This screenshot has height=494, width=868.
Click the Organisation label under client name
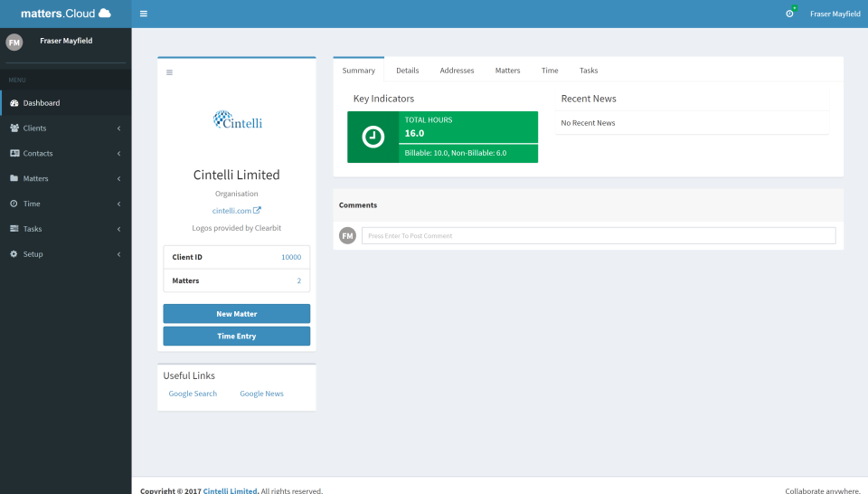pyautogui.click(x=236, y=194)
